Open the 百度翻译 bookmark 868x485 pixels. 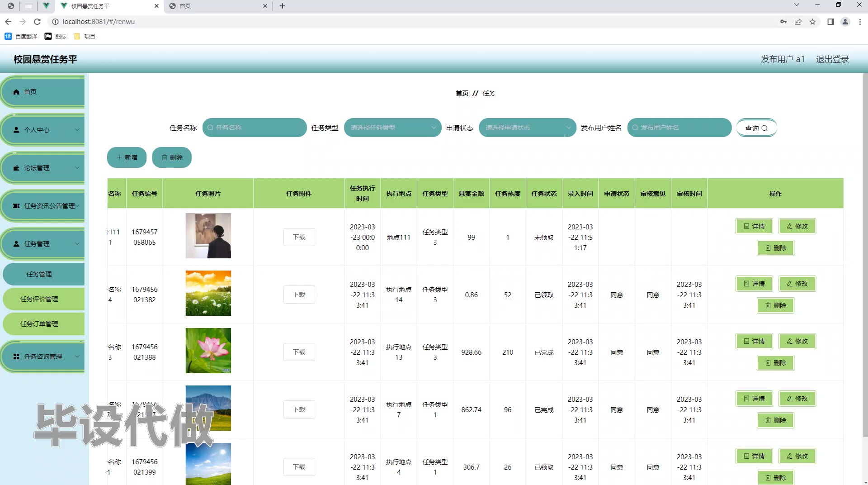pyautogui.click(x=21, y=36)
